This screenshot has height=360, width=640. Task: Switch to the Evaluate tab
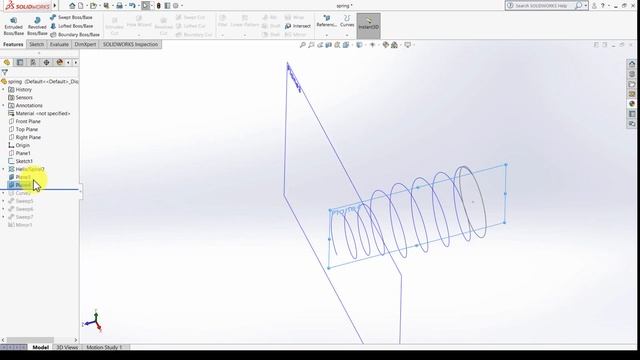(59, 44)
